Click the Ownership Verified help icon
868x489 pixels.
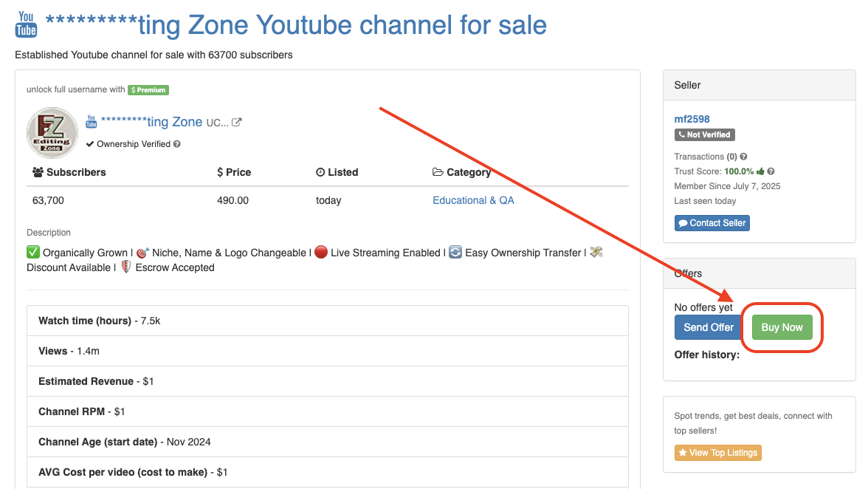tap(176, 144)
